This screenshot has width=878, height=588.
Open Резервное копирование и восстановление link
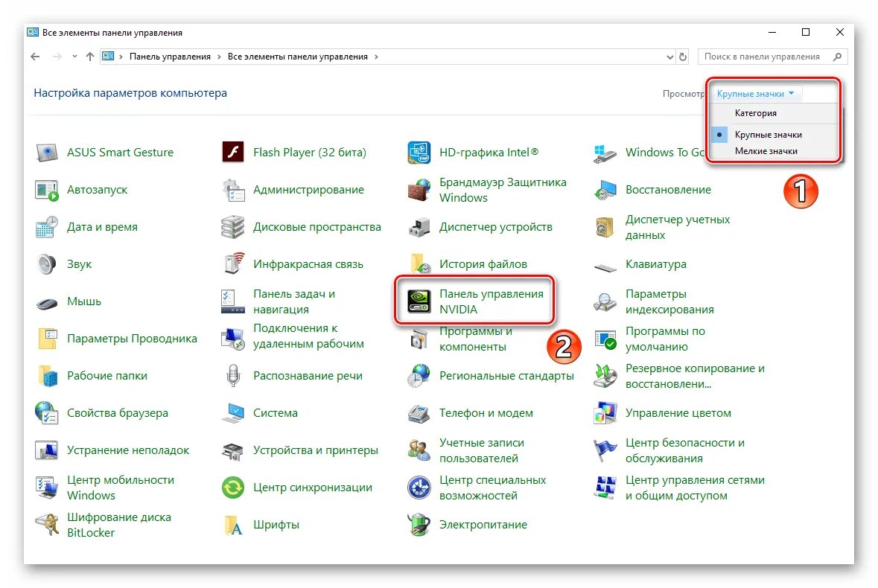pos(695,376)
